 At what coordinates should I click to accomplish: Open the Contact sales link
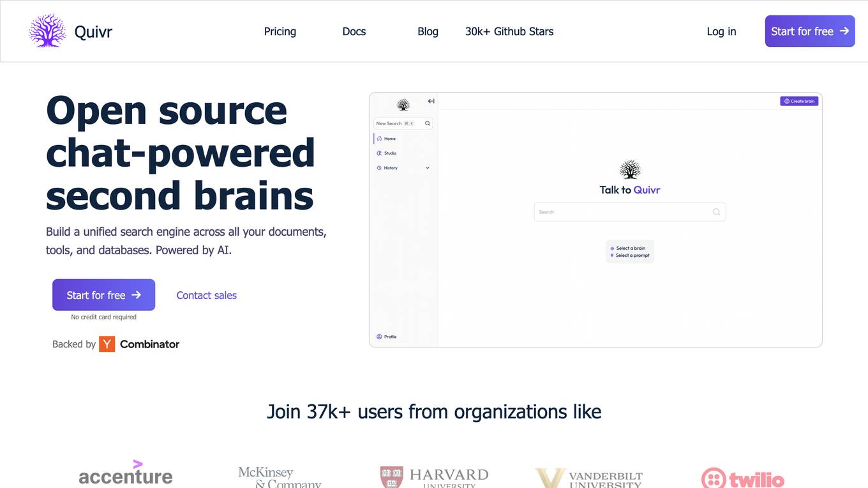pos(206,295)
